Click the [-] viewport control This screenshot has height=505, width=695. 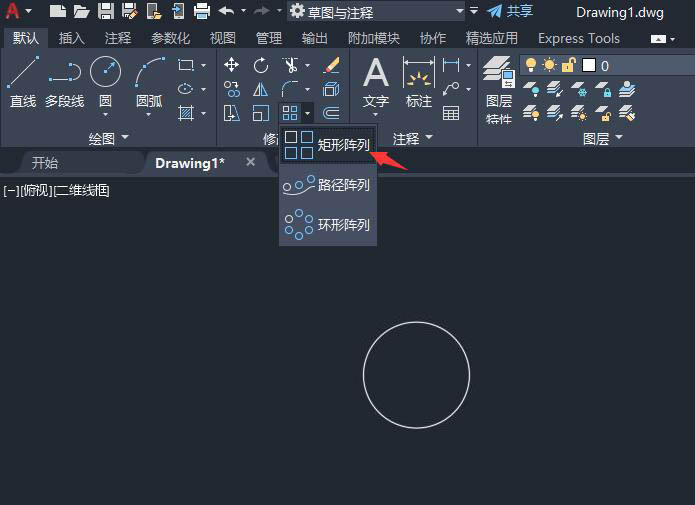(11, 191)
